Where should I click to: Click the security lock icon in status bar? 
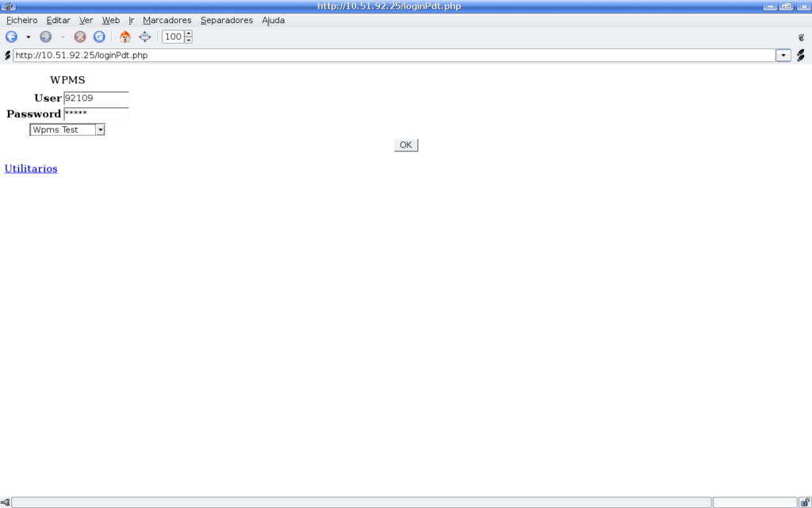(x=805, y=502)
